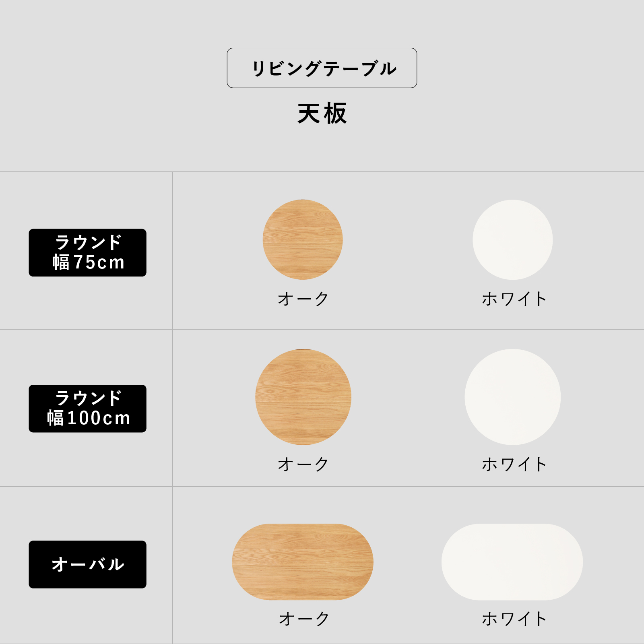Select the ラウンド 幅100cm black label
This screenshot has width=644, height=644.
[87, 409]
